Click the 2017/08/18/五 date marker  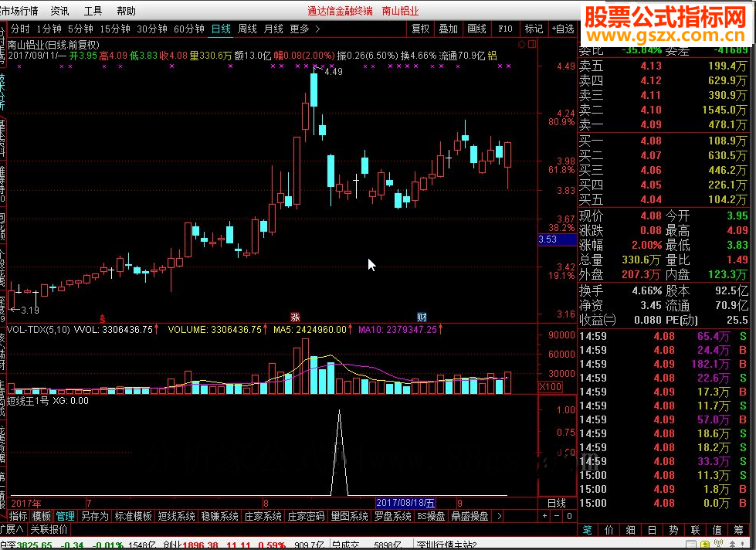405,503
